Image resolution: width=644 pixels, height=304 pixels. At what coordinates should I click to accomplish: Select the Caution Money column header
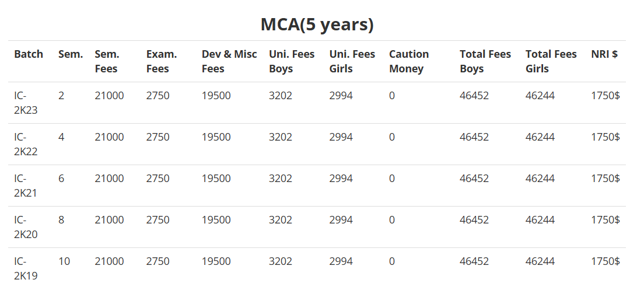coord(409,61)
